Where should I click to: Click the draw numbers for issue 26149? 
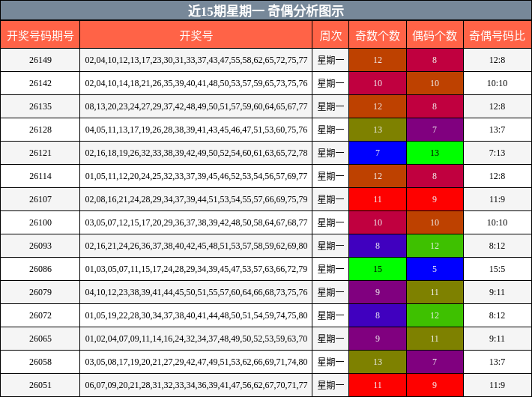click(x=196, y=60)
